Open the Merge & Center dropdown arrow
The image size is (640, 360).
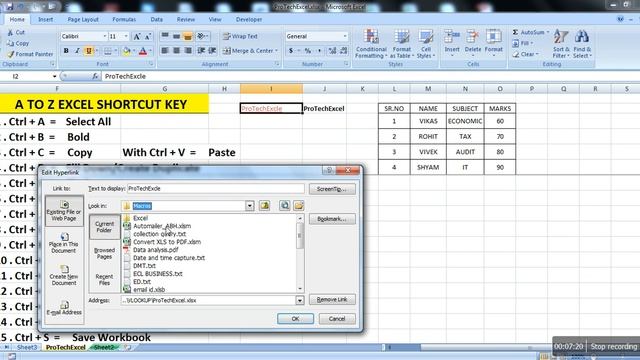click(x=277, y=51)
